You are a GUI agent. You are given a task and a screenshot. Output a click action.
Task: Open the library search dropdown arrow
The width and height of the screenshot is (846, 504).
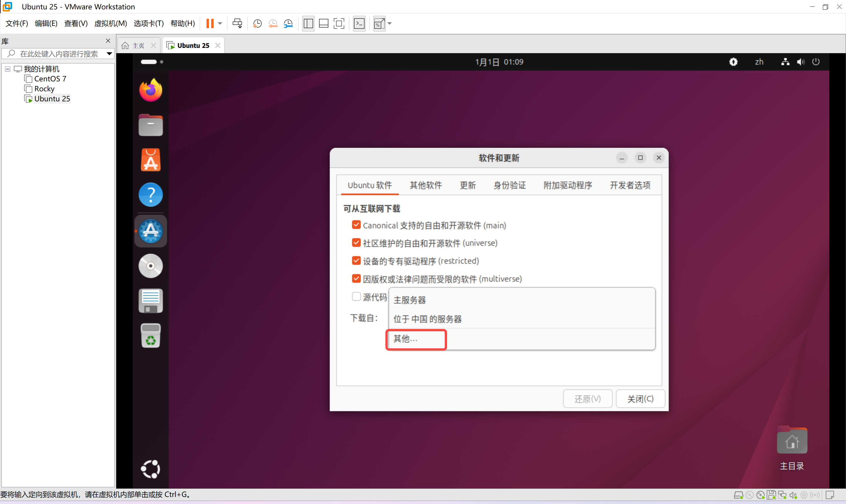point(109,54)
